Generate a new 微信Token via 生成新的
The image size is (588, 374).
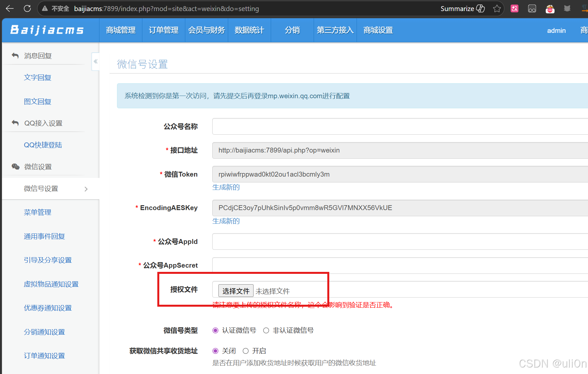point(226,187)
